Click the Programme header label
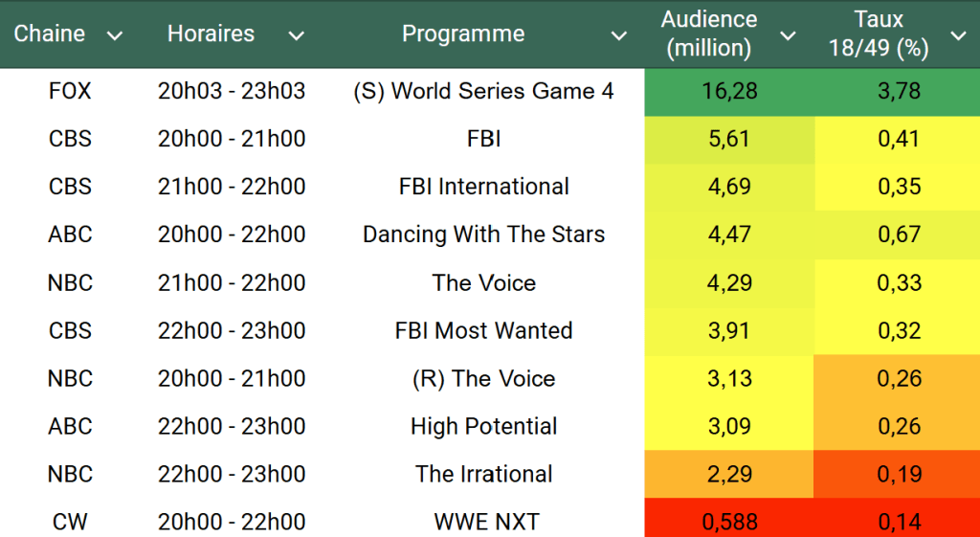980x537 pixels. point(463,34)
